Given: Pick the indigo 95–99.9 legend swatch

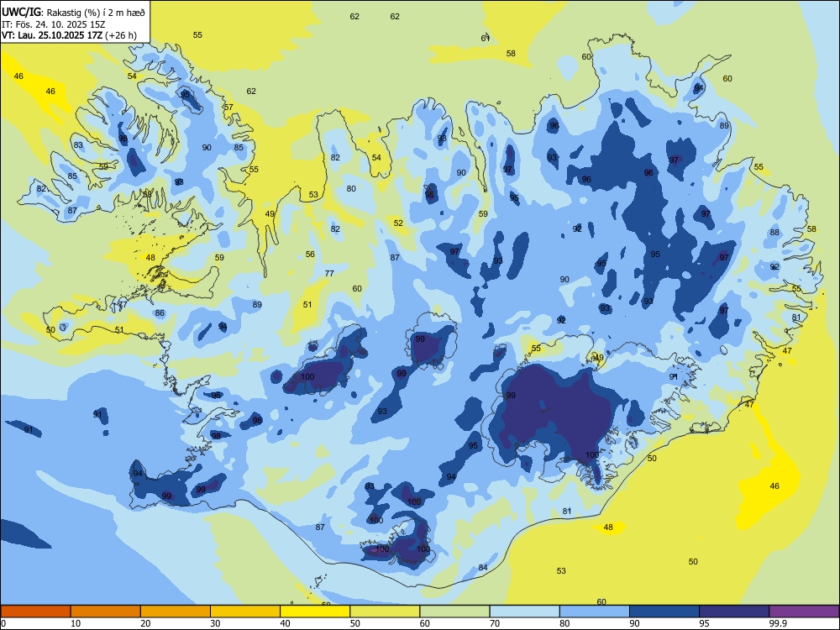Looking at the screenshot, I should [x=734, y=612].
